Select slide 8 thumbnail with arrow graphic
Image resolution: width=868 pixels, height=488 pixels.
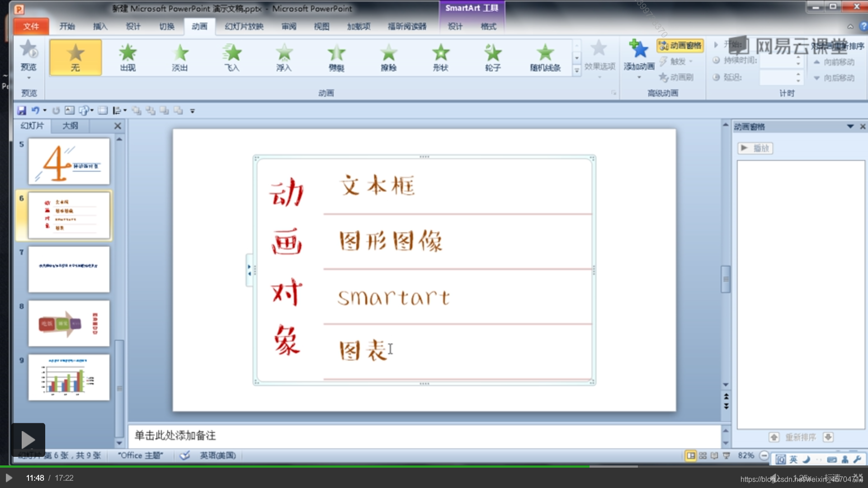pyautogui.click(x=69, y=324)
